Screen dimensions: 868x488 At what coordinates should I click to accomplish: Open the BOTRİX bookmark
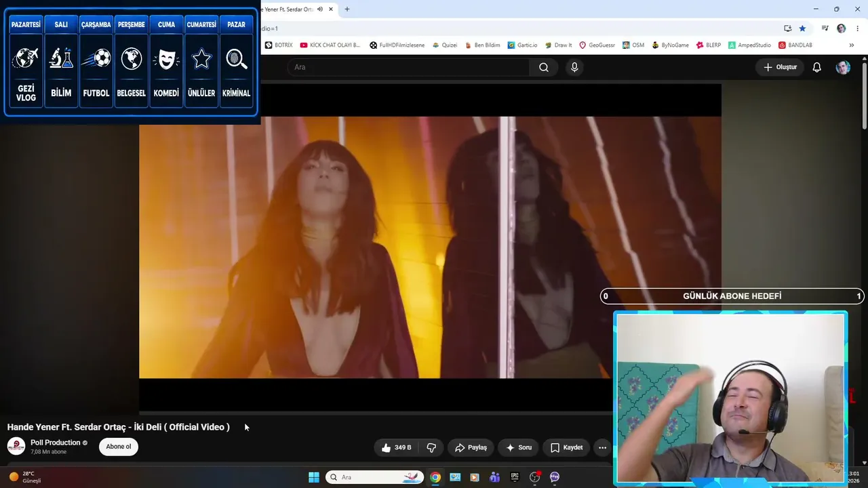click(279, 45)
